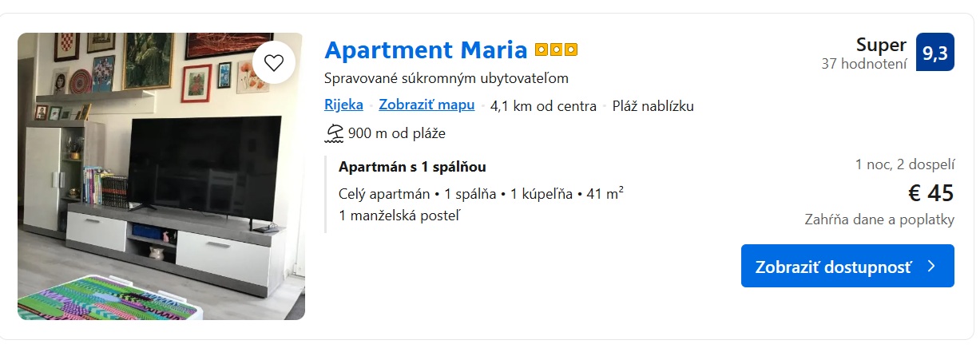The image size is (980, 352).
Task: Click the 4,1 km od centra text
Action: pos(543,106)
